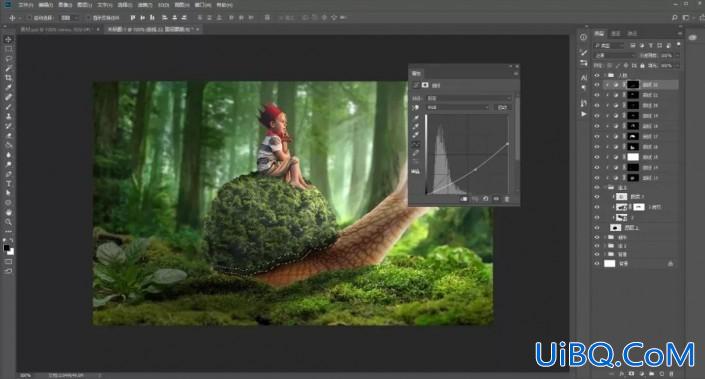The height and width of the screenshot is (379, 705).
Task: Click the black point eyedropper in Curves properties
Action: pyautogui.click(x=416, y=118)
